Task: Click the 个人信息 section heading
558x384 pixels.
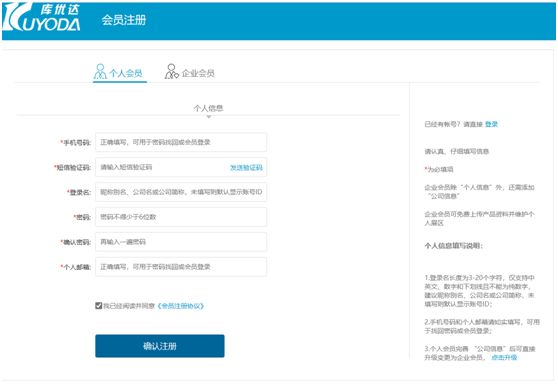Action: (x=209, y=108)
